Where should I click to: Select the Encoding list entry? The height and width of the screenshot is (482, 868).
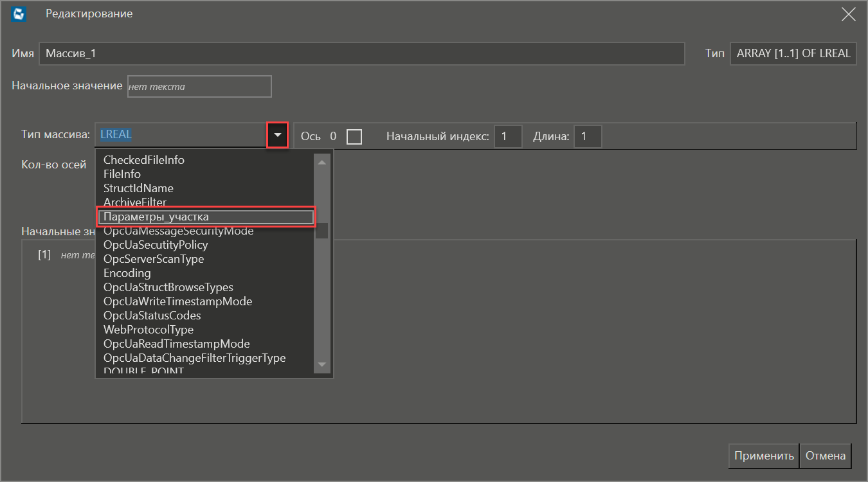click(127, 273)
